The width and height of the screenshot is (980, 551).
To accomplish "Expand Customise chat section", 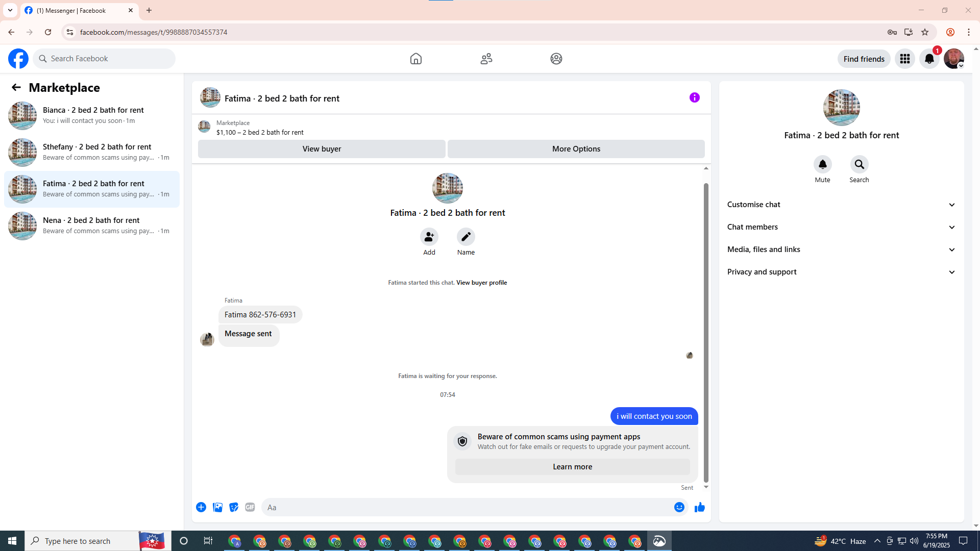I will (841, 205).
